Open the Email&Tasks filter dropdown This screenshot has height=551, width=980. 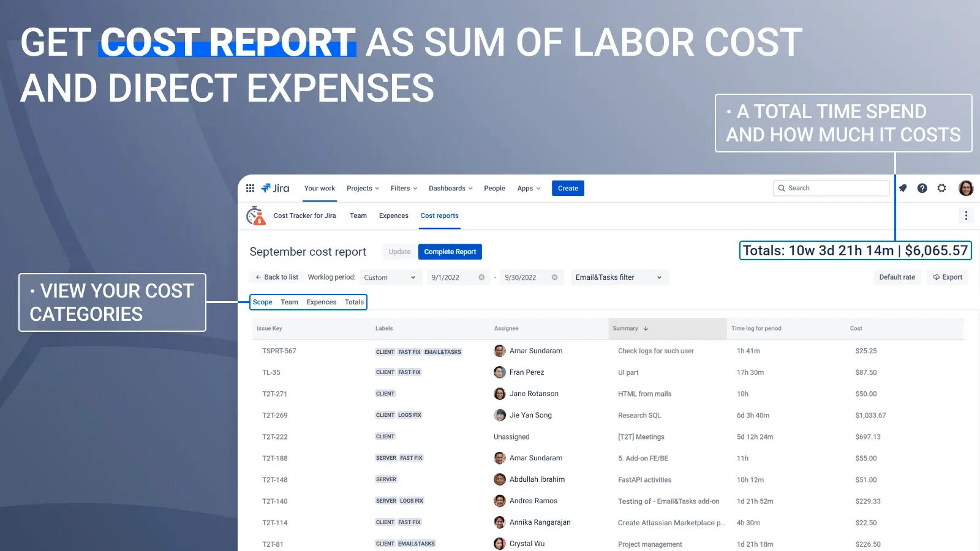619,277
